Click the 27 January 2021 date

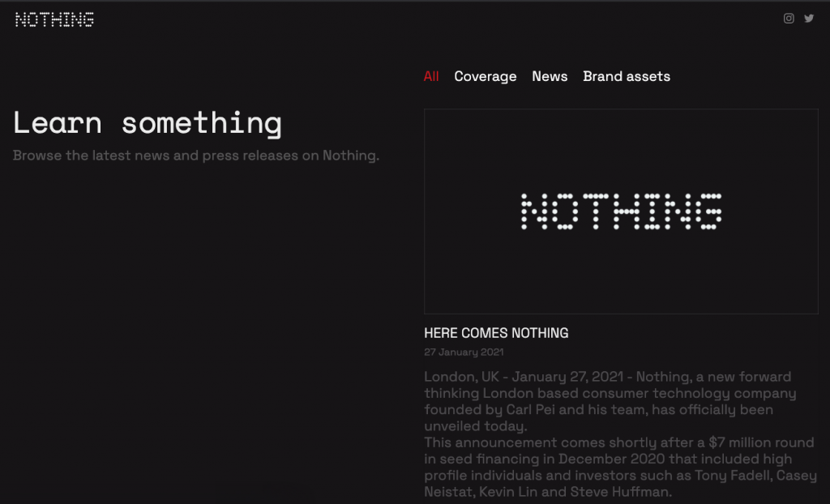coord(464,352)
